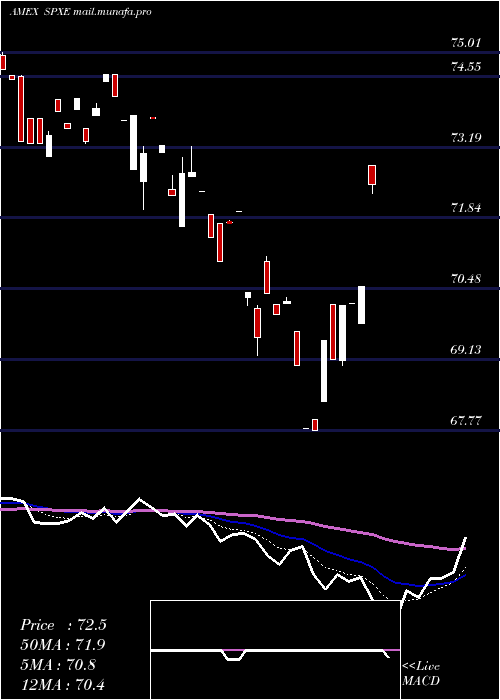Click the AMEX SPXE mail.munafa.pro title
500x700 pixels.
pos(80,12)
